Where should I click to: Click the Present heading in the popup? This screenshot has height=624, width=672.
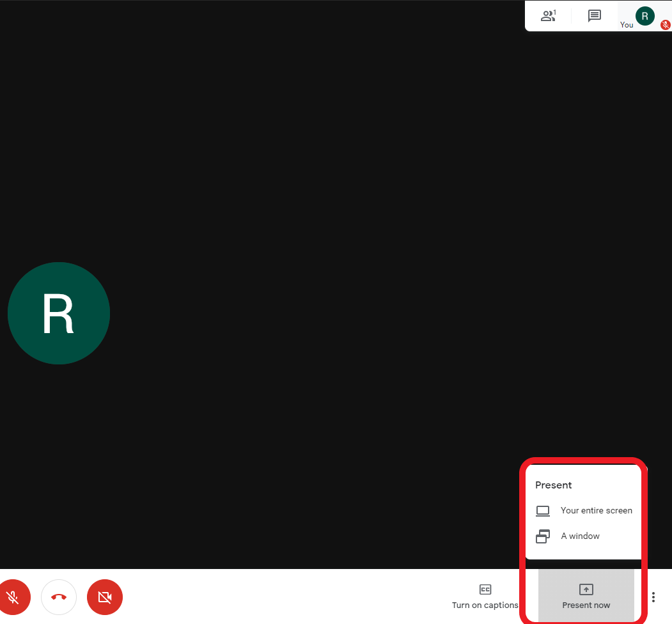(553, 485)
